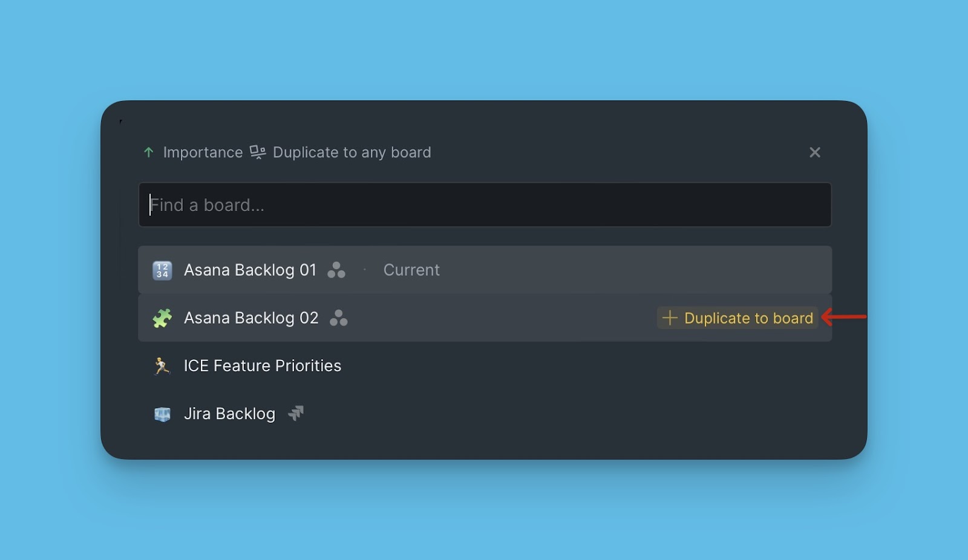Screen dimensions: 968x560
Task: Click the Duplicate to board button
Action: (x=737, y=317)
